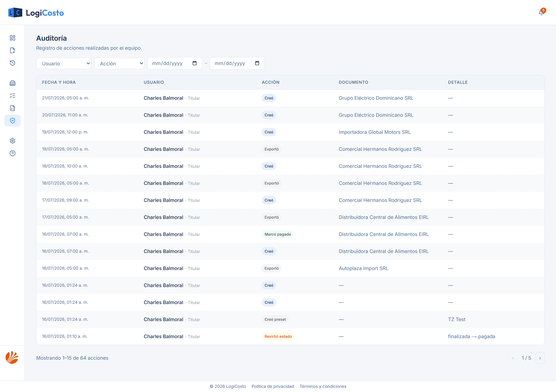This screenshot has height=392, width=556.
Task: Open the calendar picker on the start date
Action: point(194,63)
